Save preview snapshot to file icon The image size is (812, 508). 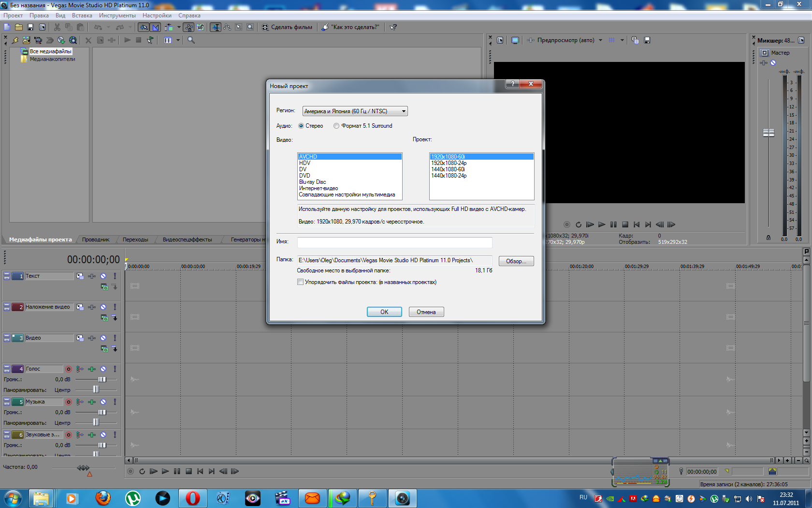[647, 40]
